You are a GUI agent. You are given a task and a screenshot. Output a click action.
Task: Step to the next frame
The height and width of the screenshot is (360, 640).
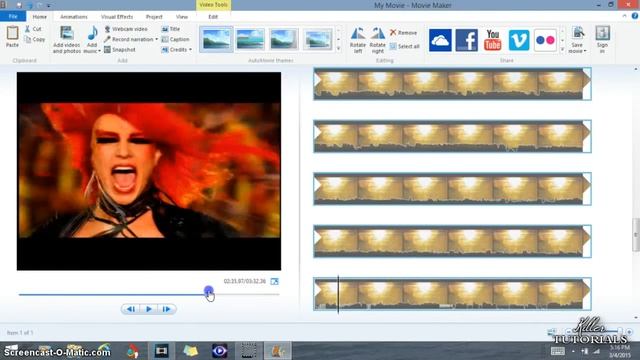tap(167, 309)
